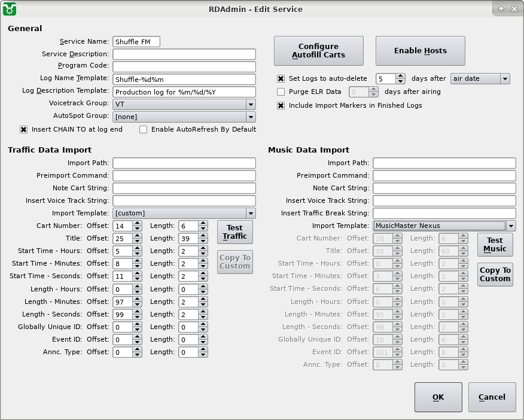Click the Test Traffic button

234,232
